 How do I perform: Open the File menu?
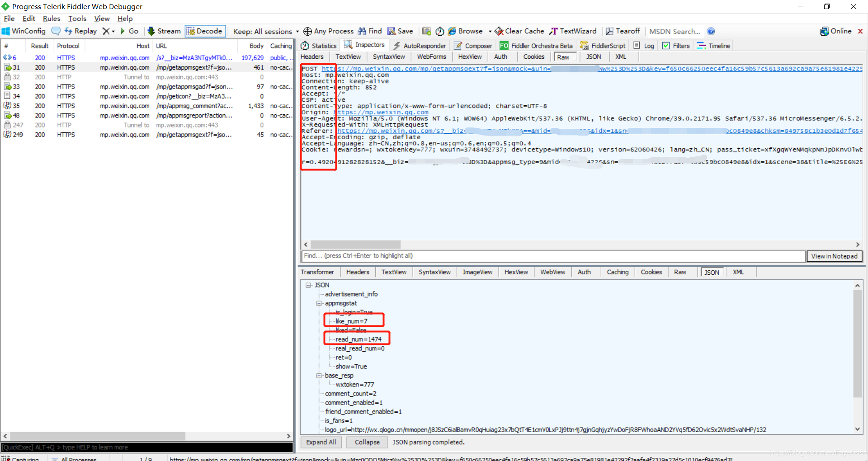tap(9, 19)
